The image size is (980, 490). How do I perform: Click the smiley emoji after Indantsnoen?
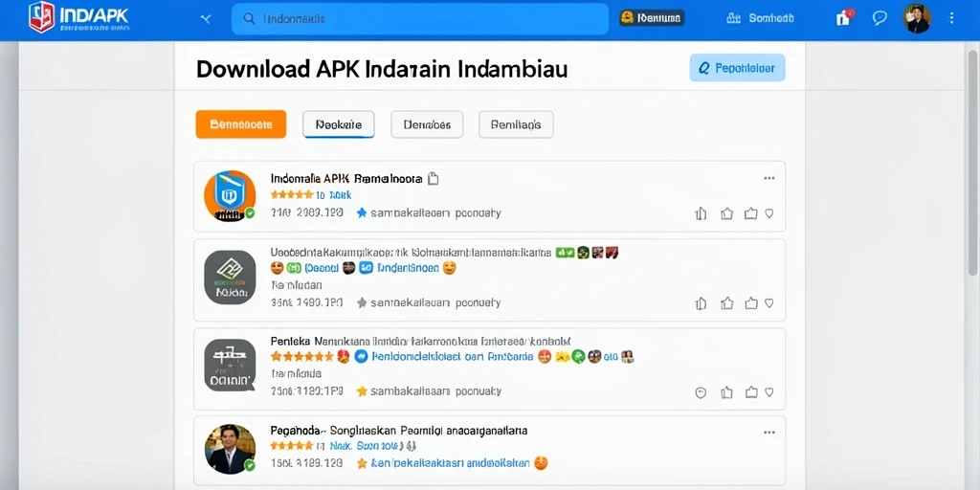449,268
